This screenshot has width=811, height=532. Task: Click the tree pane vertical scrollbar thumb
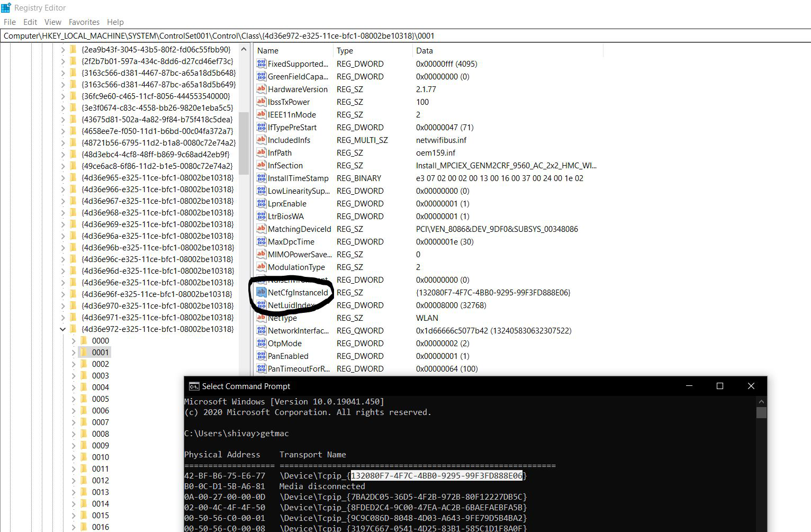point(244,143)
